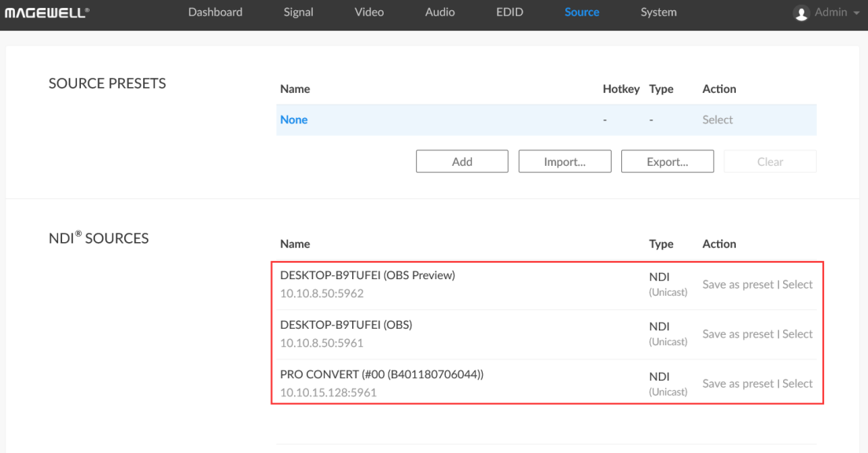868x453 pixels.
Task: Save DESKTOP-B9TUFEI (OBS) as preset
Action: tap(737, 334)
